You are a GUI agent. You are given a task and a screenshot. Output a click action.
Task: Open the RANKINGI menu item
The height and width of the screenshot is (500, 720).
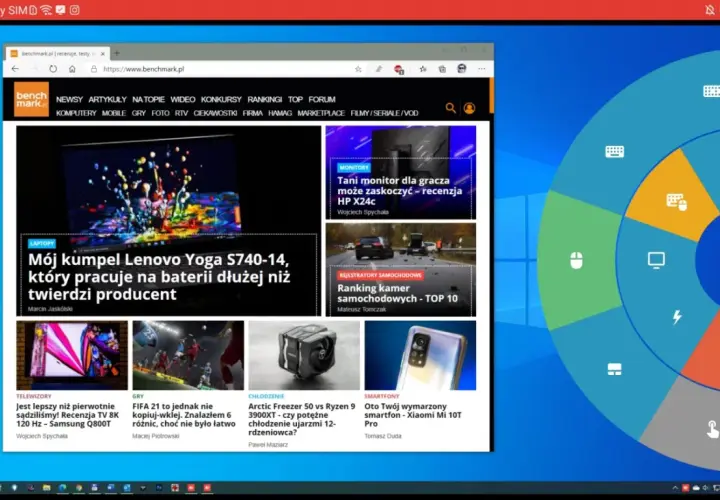(x=265, y=99)
